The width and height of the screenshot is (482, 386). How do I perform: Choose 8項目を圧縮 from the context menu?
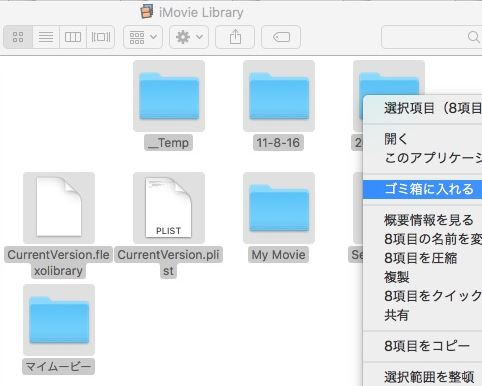point(422,258)
